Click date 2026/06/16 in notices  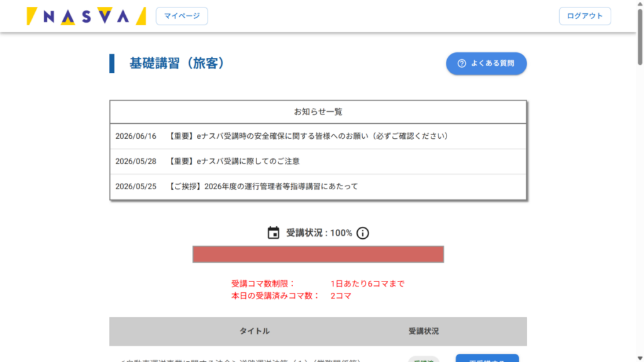[136, 136]
